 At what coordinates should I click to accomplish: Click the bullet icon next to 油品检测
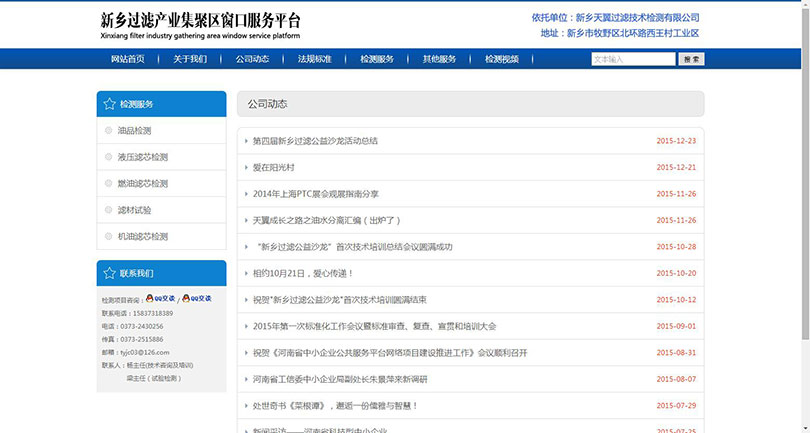[108, 130]
